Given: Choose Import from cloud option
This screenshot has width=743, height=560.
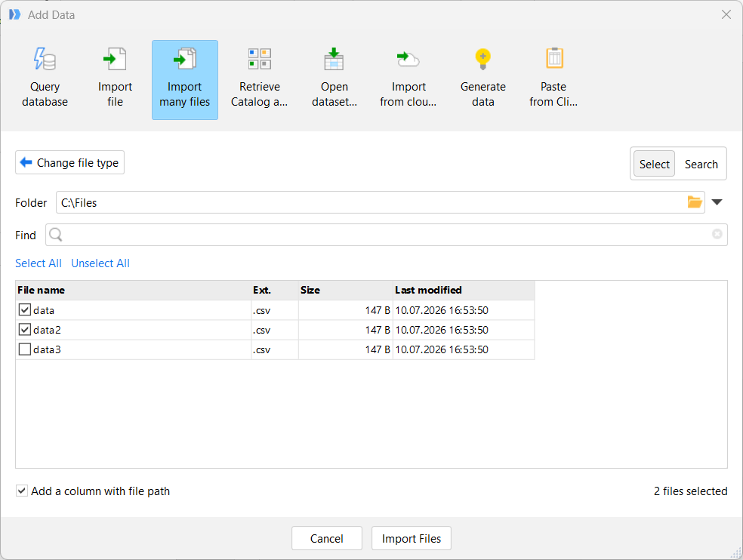Looking at the screenshot, I should 408,79.
